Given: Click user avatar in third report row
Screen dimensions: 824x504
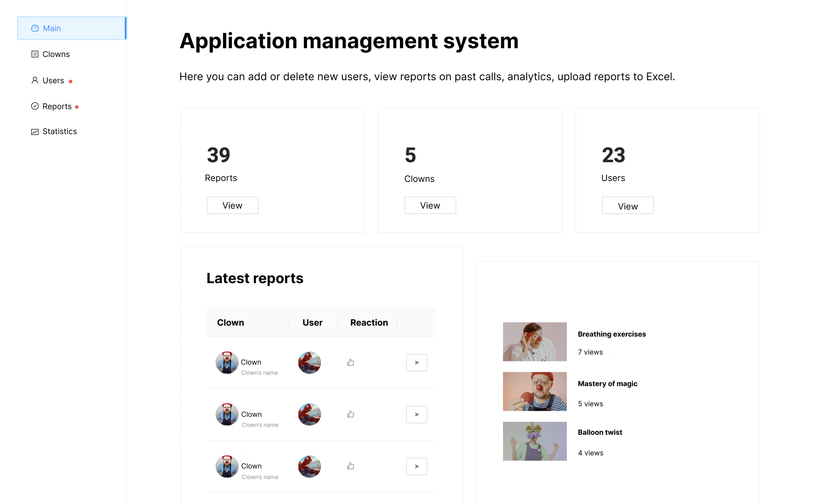Looking at the screenshot, I should (x=310, y=466).
